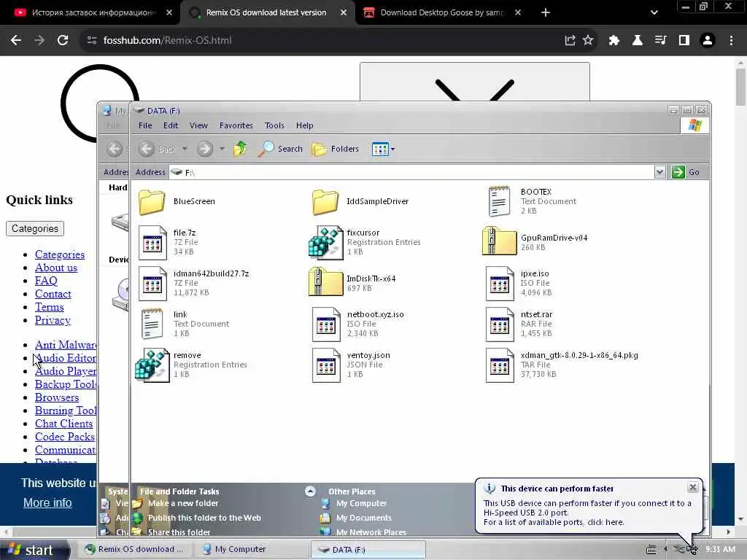This screenshot has height=560, width=747.
Task: Open the Explorer Search pane
Action: [x=280, y=149]
